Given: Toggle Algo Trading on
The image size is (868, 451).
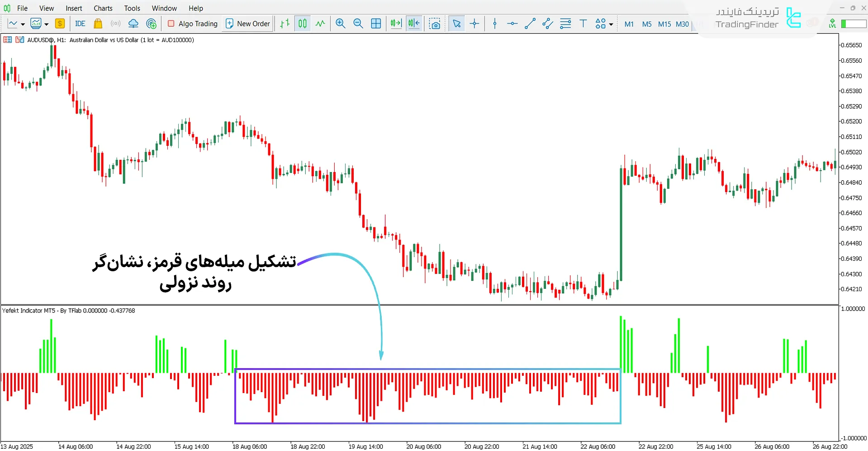Looking at the screenshot, I should 193,24.
